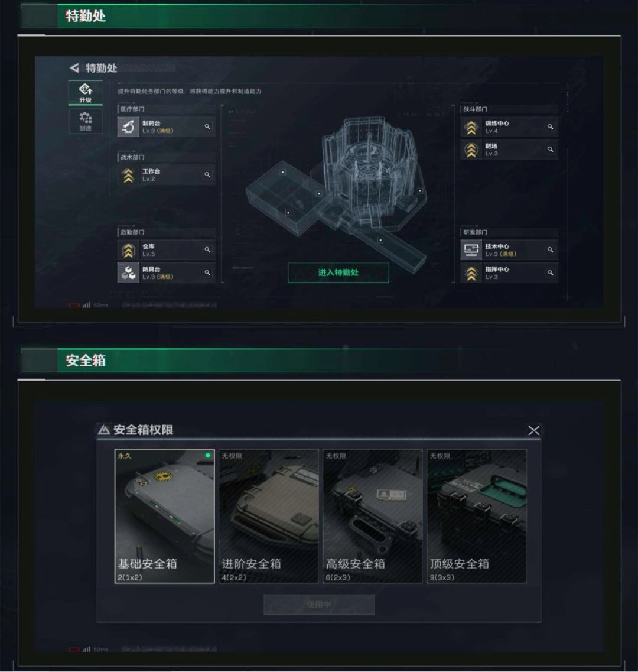The width and height of the screenshot is (638, 672).
Task: Click the 指挥中心 chevron rank icon
Action: [471, 273]
